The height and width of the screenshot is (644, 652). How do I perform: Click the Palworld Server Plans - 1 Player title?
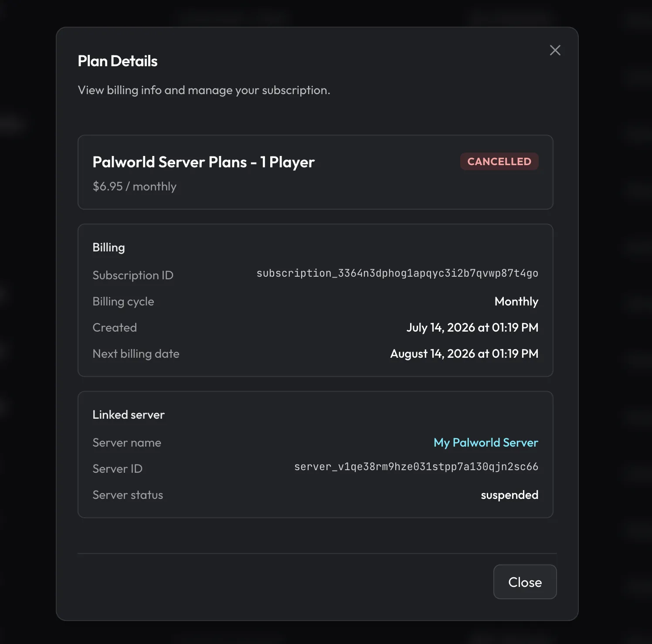(x=204, y=162)
